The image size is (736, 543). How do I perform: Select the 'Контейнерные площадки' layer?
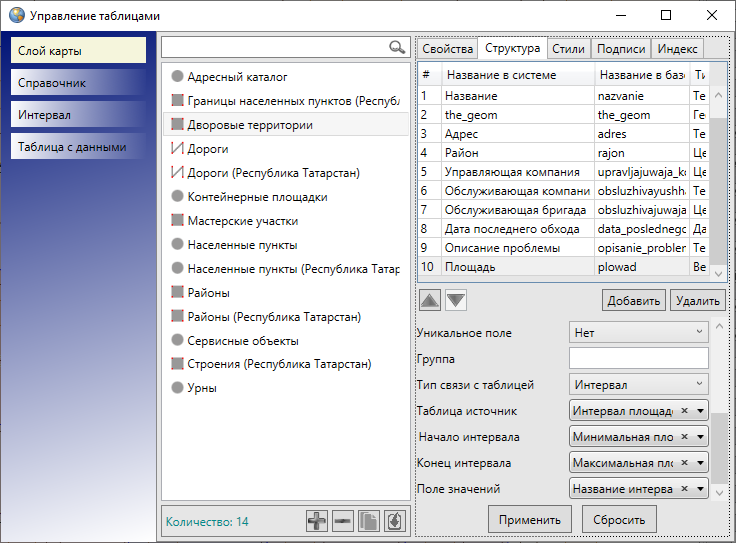(257, 197)
